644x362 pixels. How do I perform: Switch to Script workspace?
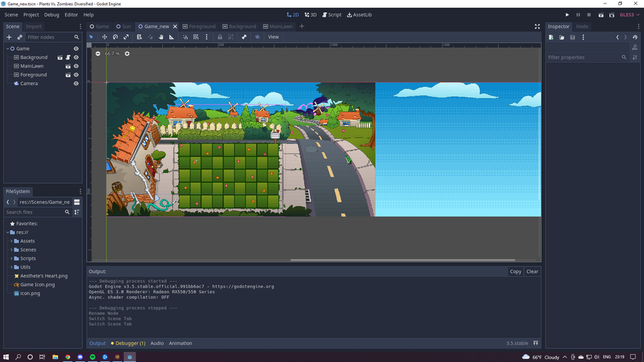332,15
